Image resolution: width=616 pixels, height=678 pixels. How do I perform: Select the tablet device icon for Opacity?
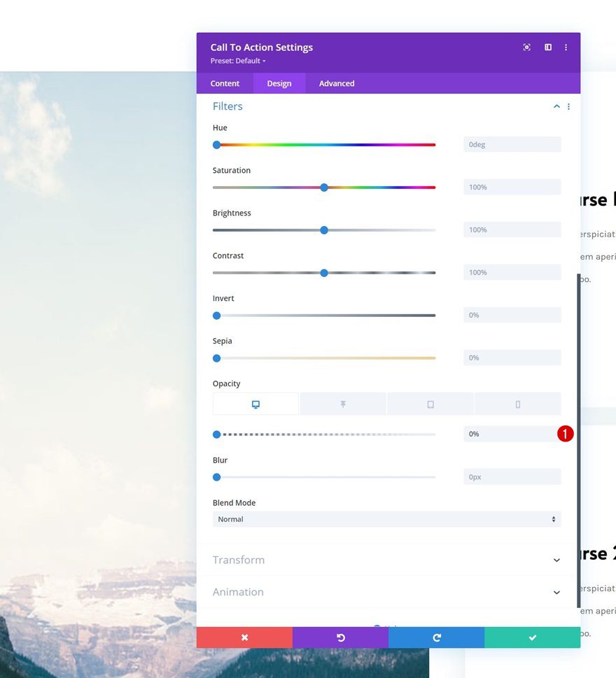pyautogui.click(x=430, y=404)
